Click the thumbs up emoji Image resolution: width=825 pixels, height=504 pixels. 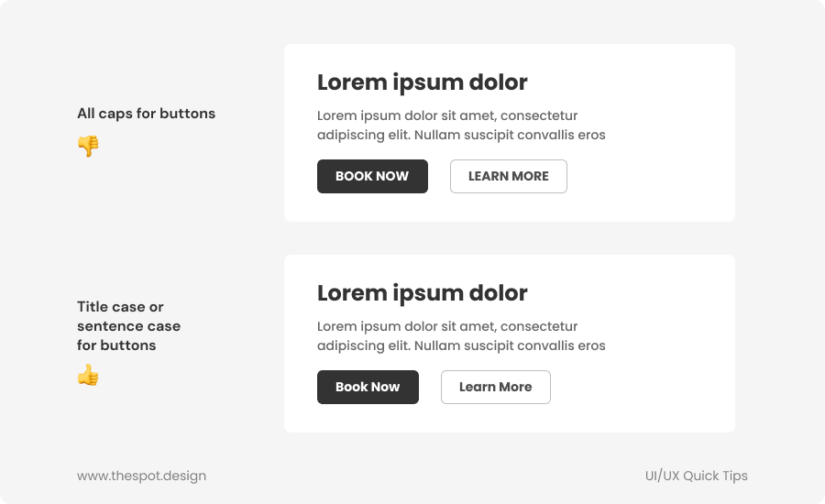(x=88, y=375)
